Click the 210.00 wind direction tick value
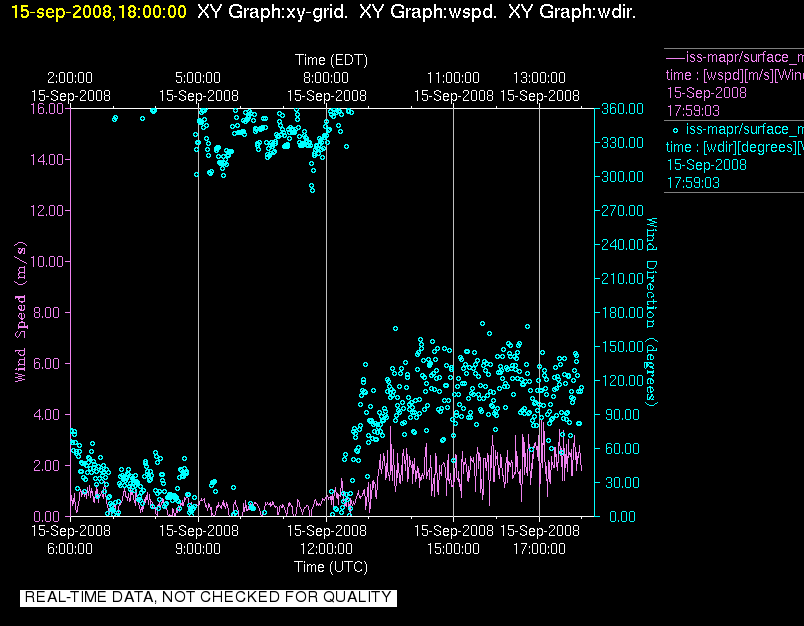The height and width of the screenshot is (626, 804). 622,278
